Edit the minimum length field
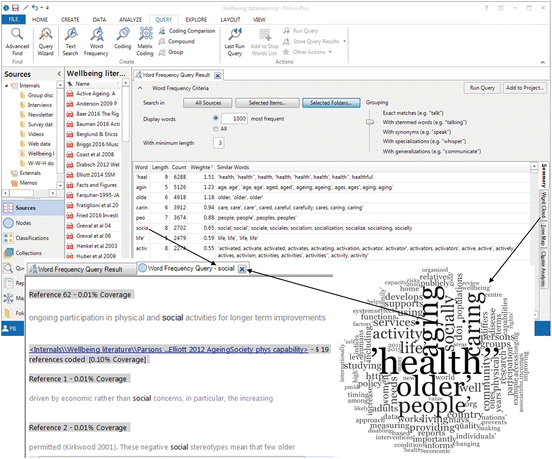Screen dimensions: 552x459 (219, 143)
